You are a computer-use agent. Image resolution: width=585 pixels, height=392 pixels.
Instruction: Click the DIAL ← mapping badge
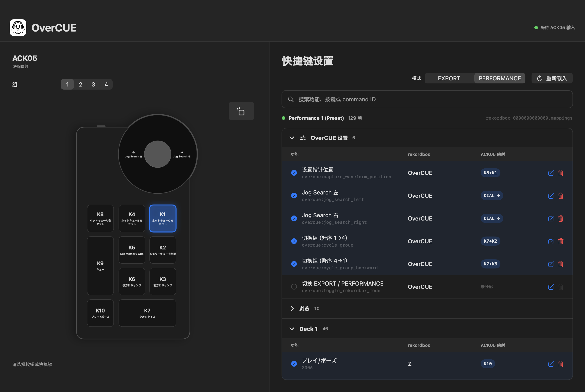click(x=492, y=196)
